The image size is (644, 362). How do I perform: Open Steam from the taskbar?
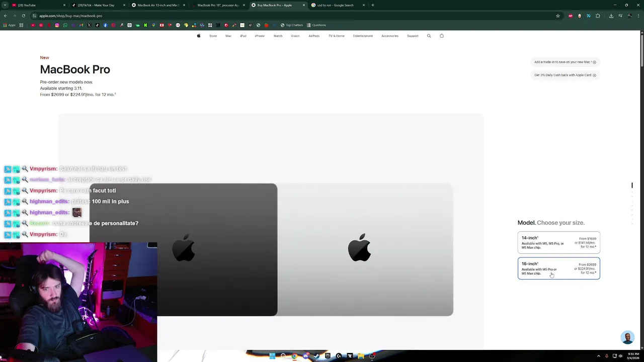316,356
